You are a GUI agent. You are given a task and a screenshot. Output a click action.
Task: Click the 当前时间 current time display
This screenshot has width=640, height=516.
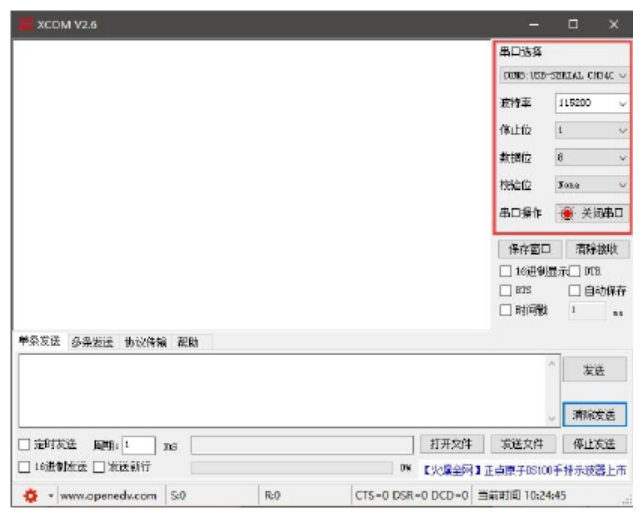pyautogui.click(x=522, y=496)
